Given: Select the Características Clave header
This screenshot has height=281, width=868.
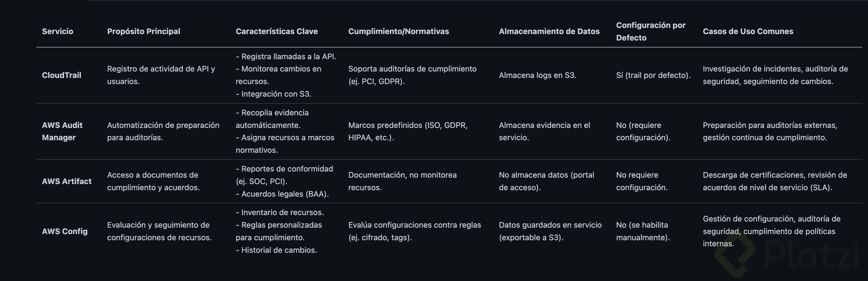Looking at the screenshot, I should (276, 31).
